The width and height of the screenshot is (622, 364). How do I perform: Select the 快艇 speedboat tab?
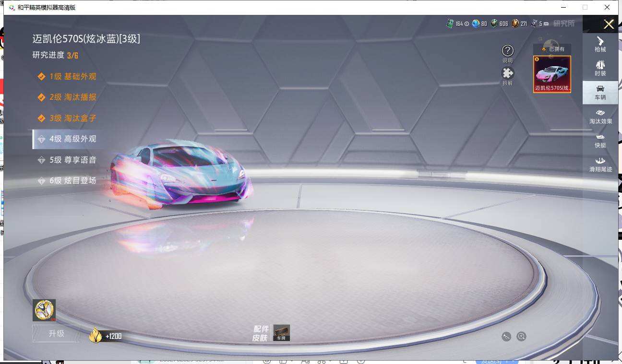[x=600, y=141]
